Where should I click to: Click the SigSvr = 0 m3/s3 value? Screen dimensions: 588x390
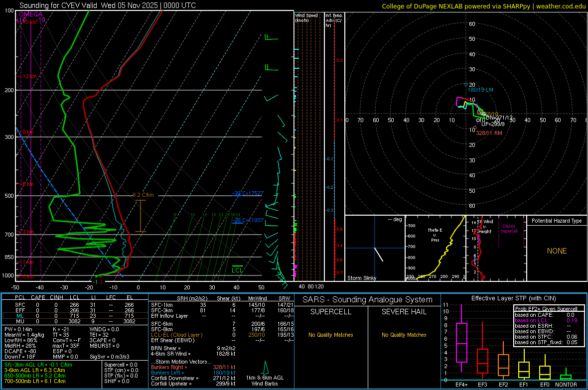point(110,357)
